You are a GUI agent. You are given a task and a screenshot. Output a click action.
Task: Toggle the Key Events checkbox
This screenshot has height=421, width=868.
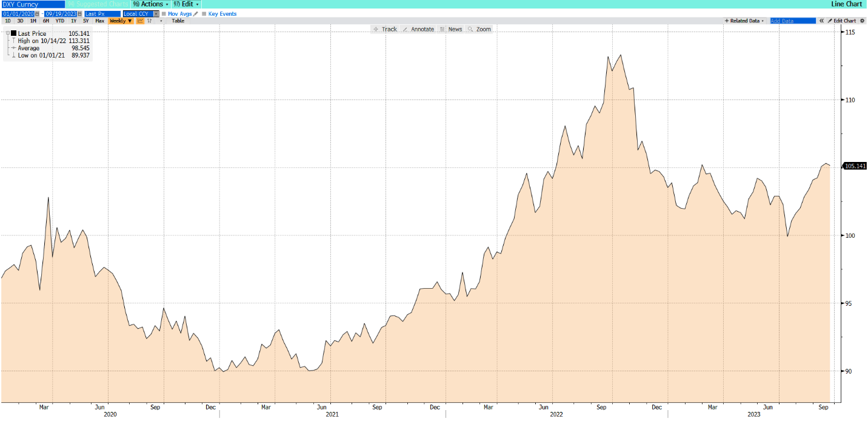[x=204, y=13]
